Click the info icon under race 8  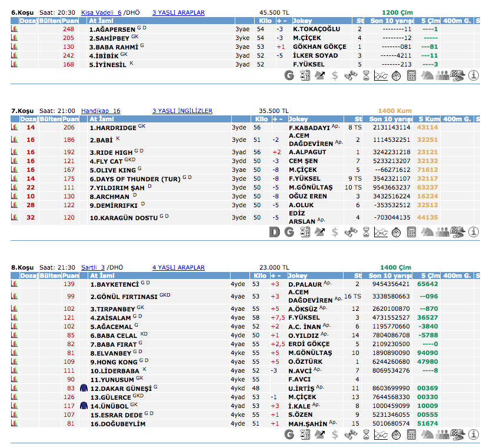point(474,434)
